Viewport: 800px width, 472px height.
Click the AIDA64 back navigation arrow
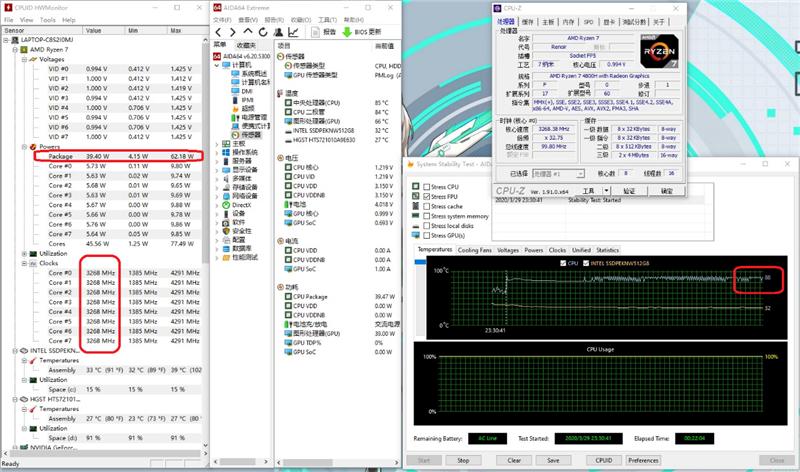tap(219, 31)
